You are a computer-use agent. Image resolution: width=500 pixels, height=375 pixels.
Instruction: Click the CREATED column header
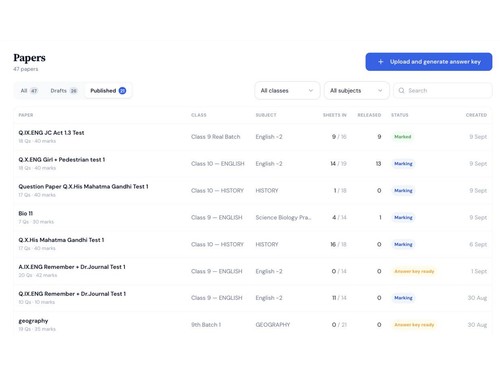click(x=476, y=115)
